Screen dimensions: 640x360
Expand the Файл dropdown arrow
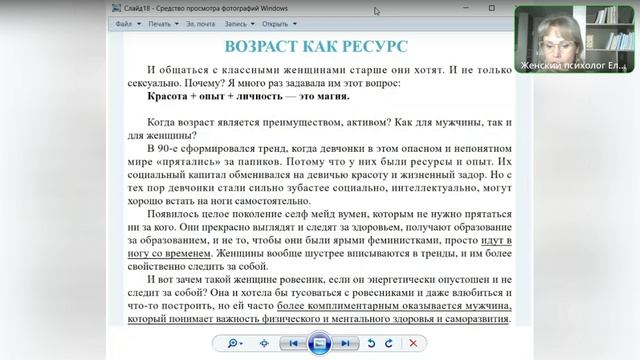pos(139,24)
